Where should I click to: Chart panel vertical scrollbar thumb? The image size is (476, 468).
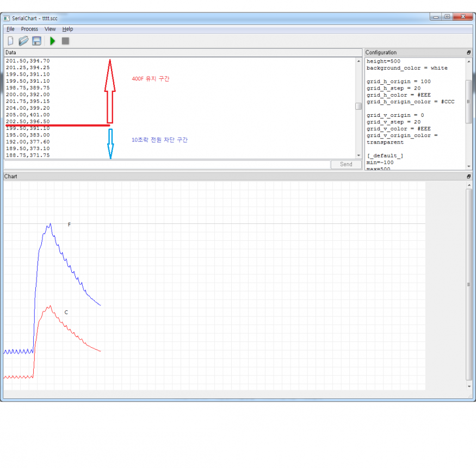tap(469, 284)
